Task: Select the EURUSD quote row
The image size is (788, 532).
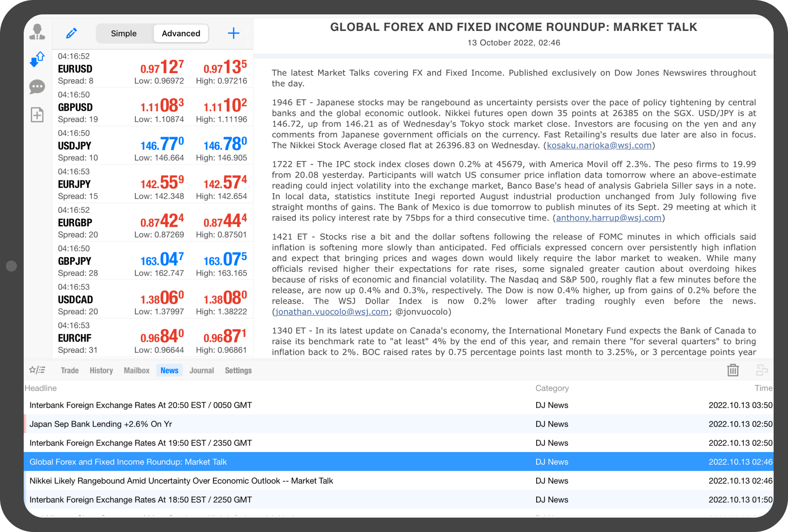Action: point(152,69)
